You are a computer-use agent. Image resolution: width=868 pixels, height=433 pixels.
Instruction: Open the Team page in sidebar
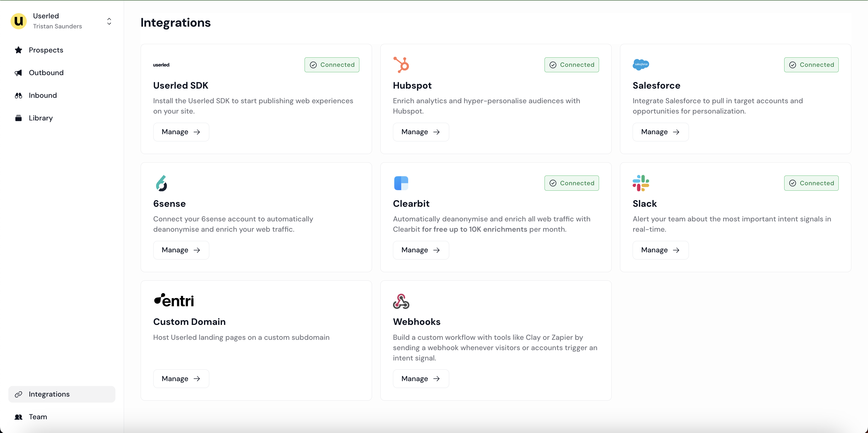click(38, 417)
